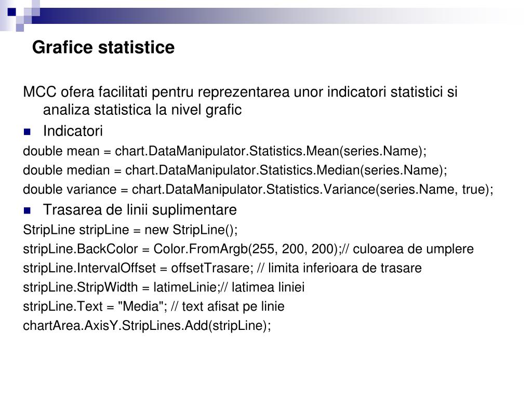Viewport: 532px width, 399px height.
Task: Click the 'new StripLine()' code line
Action: point(130,230)
